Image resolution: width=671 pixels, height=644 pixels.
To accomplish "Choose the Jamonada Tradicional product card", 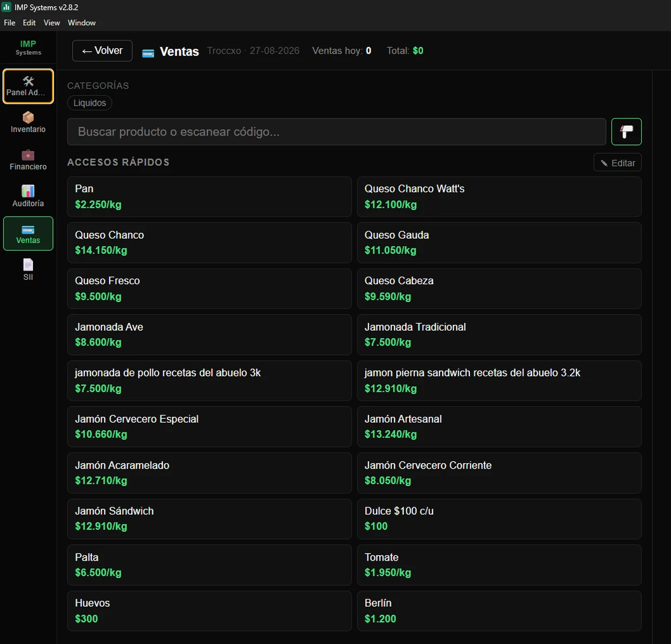I will [x=499, y=334].
